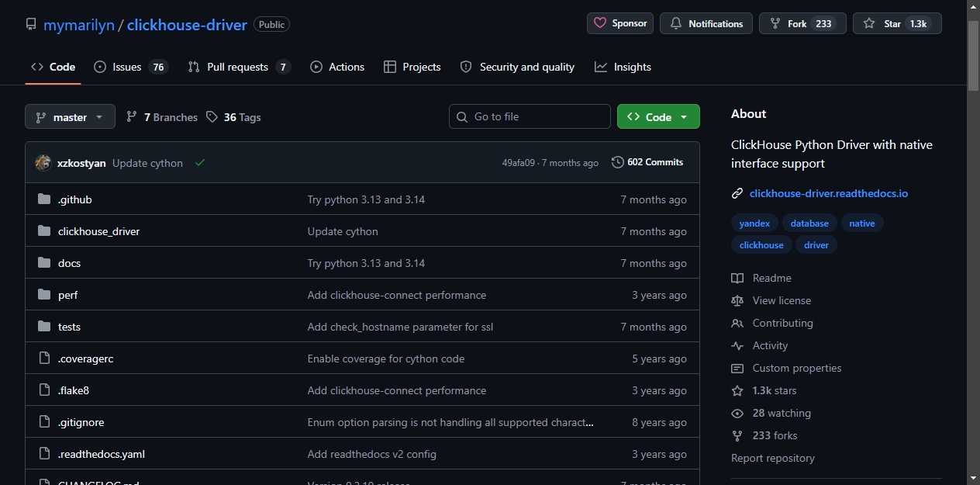The width and height of the screenshot is (980, 485).
Task: Click the xzkostyan avatar thumbnail
Action: 43,163
